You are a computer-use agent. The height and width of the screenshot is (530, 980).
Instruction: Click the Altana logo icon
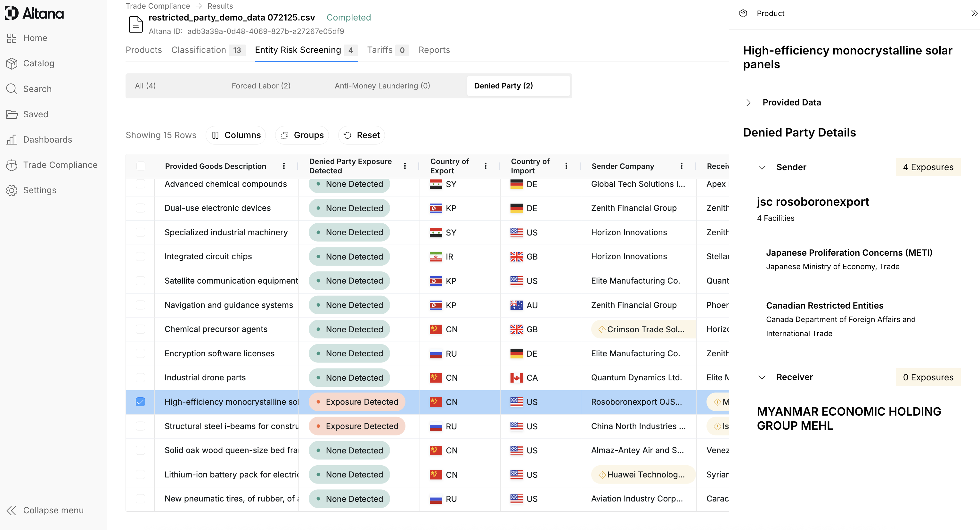point(12,13)
